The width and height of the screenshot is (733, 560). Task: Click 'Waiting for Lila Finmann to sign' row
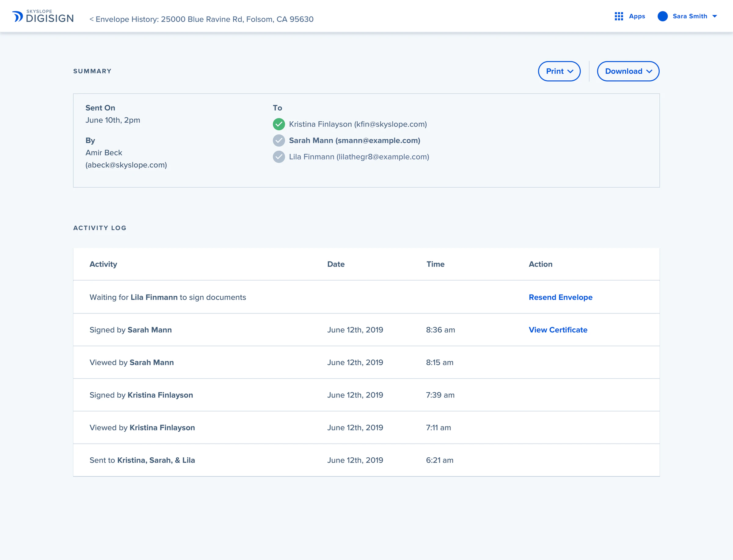click(366, 297)
